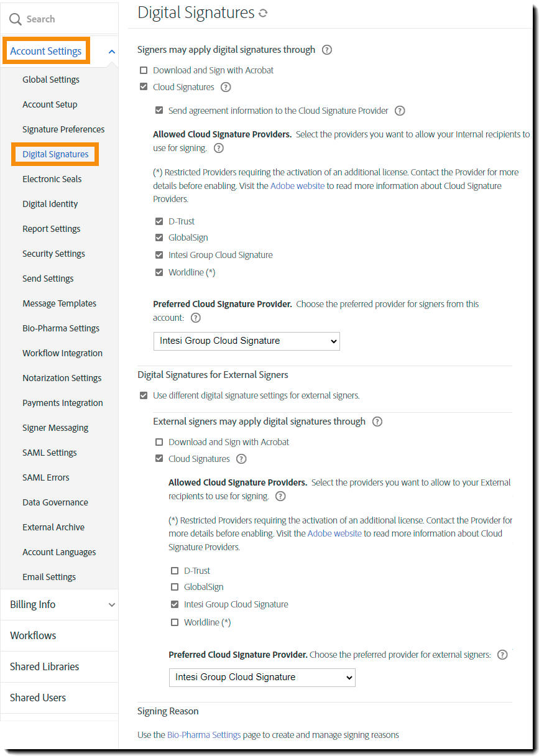Switch to Electronic Seals settings
The height and width of the screenshot is (756, 539).
click(52, 178)
